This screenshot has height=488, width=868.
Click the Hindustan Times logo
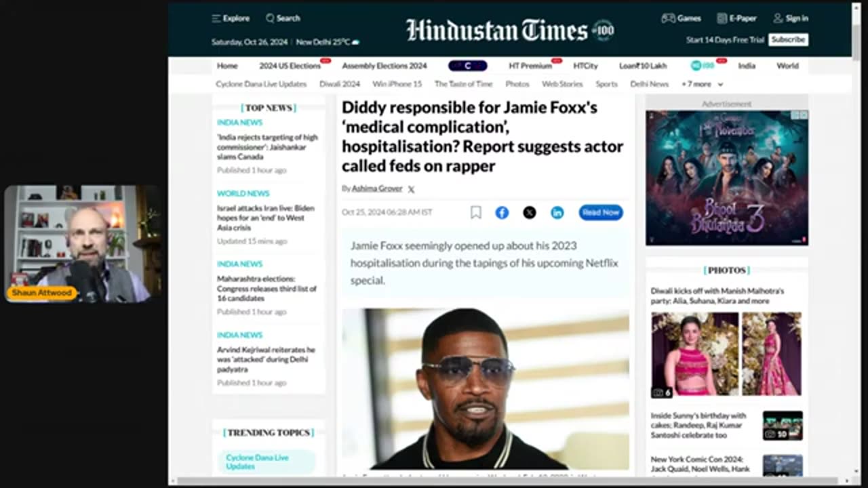[x=496, y=30]
